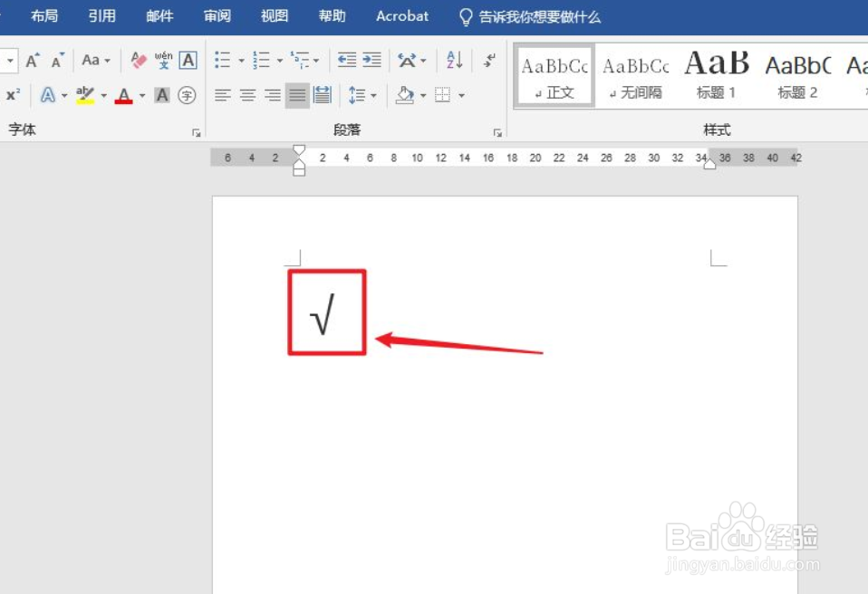The width and height of the screenshot is (868, 594).
Task: Open the 引用 ribbon tab
Action: (x=101, y=16)
